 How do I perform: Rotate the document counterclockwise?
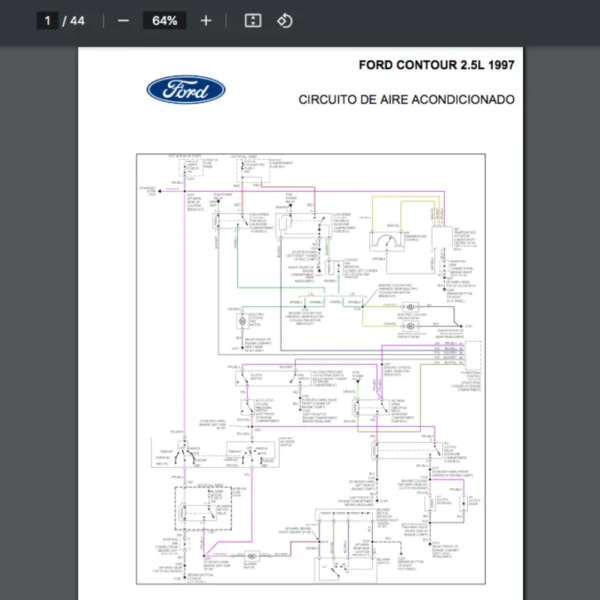tap(285, 21)
